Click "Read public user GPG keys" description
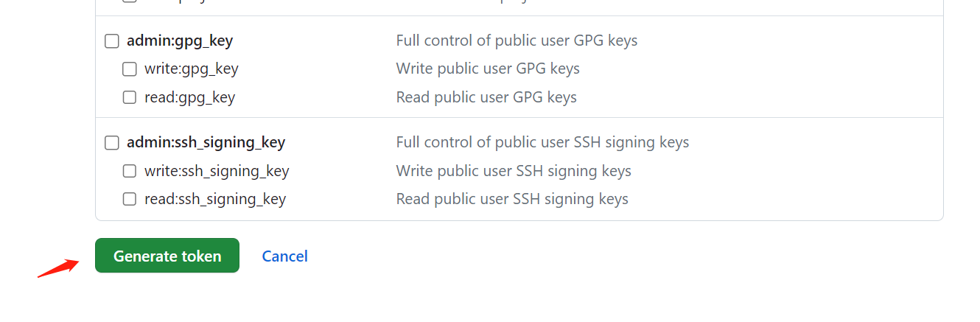The image size is (980, 322). 486,97
